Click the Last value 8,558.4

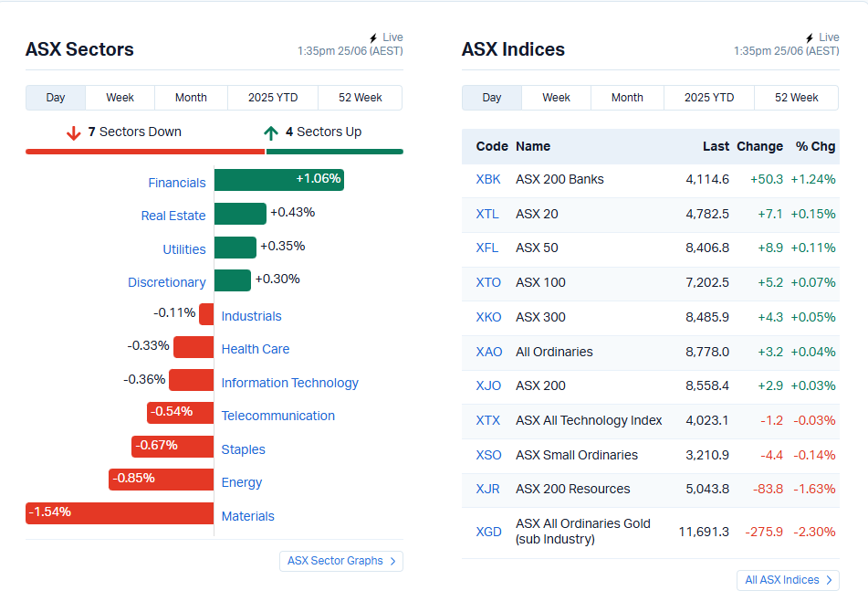tap(707, 385)
